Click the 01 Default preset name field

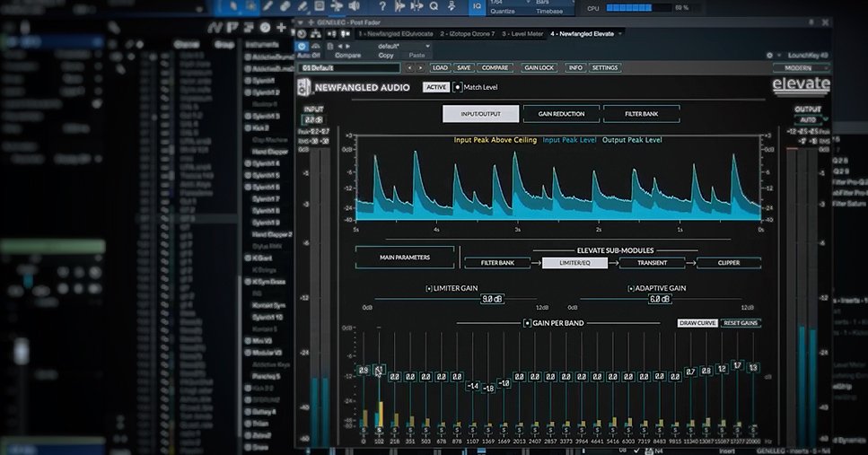click(x=350, y=68)
